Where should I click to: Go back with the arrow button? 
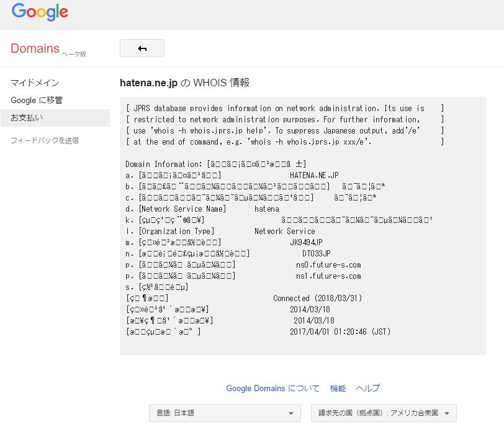click(142, 48)
